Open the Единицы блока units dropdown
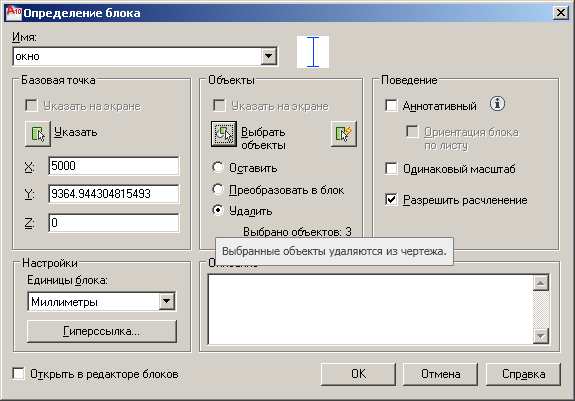Image resolution: width=575 pixels, height=401 pixels. (167, 302)
